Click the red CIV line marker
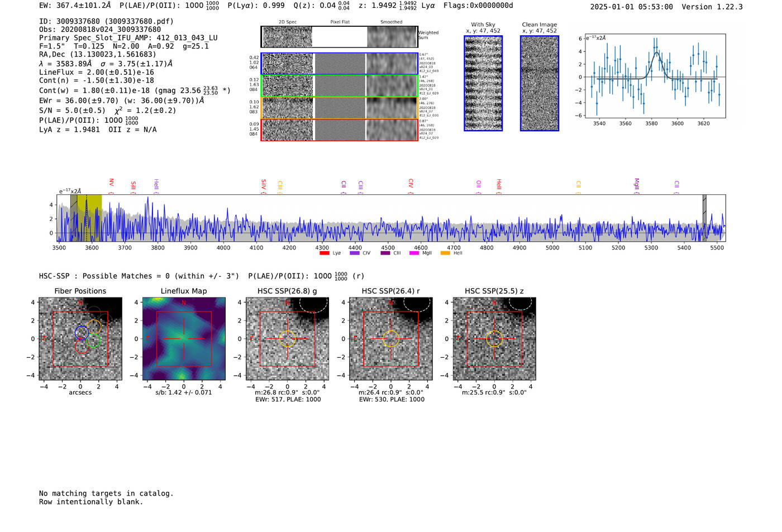Image resolution: width=782 pixels, height=532 pixels. [411, 186]
